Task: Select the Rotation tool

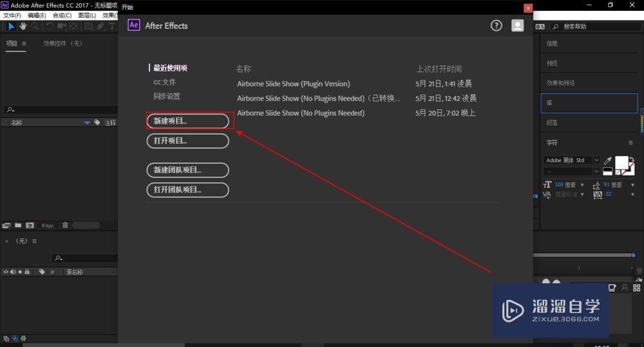Action: click(x=50, y=26)
